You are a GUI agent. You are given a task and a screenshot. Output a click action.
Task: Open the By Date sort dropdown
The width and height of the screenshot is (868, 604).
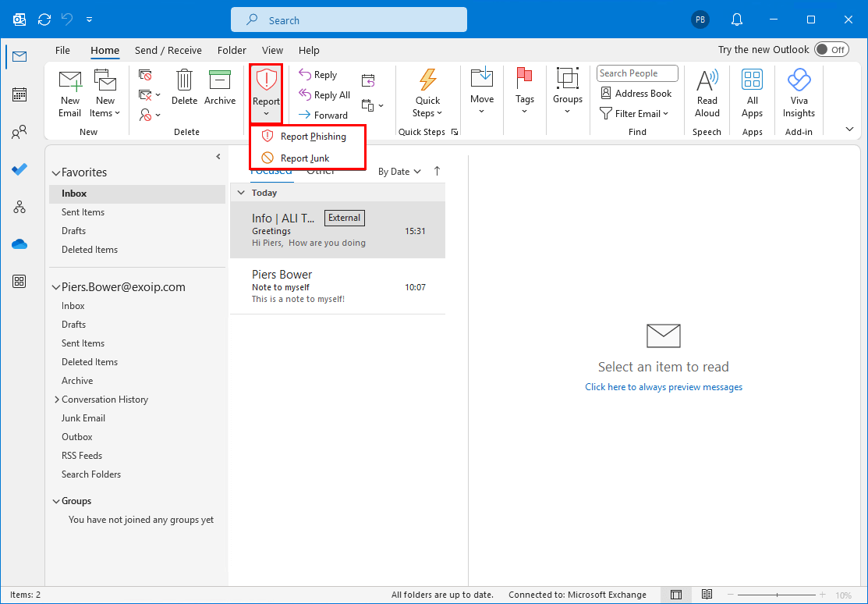click(399, 172)
